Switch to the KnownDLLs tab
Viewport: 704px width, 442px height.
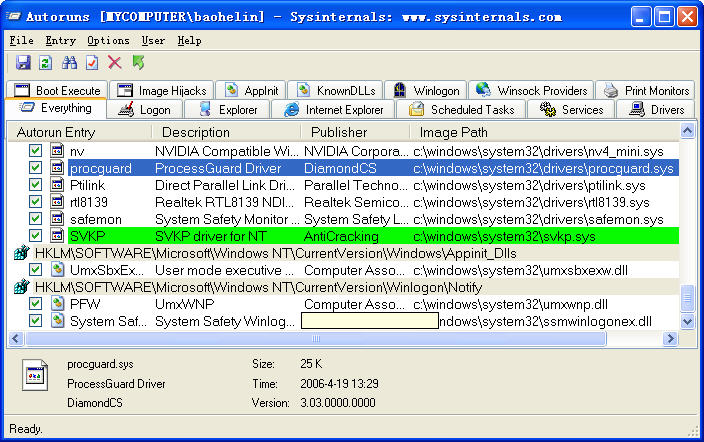point(335,90)
